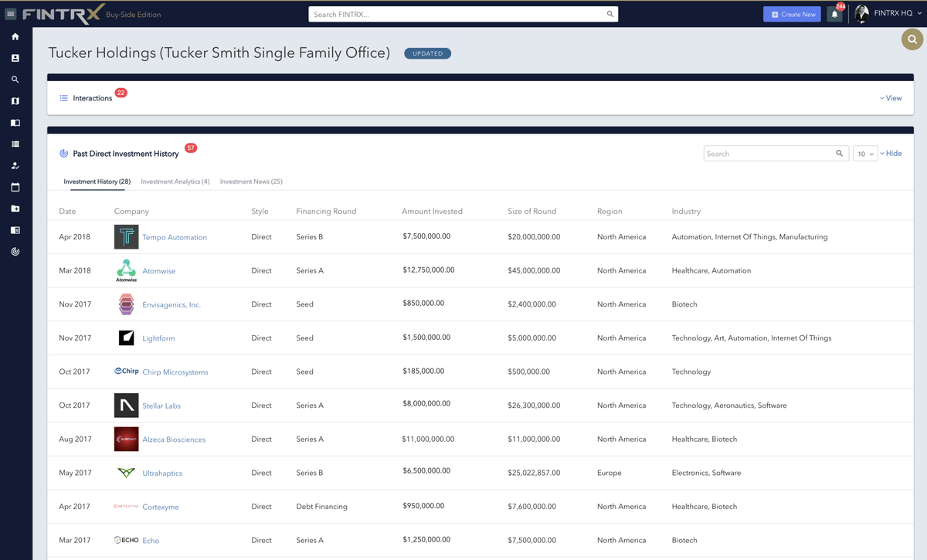Image resolution: width=927 pixels, height=560 pixels.
Task: Click the sidebar magnifier search icon
Action: [15, 80]
